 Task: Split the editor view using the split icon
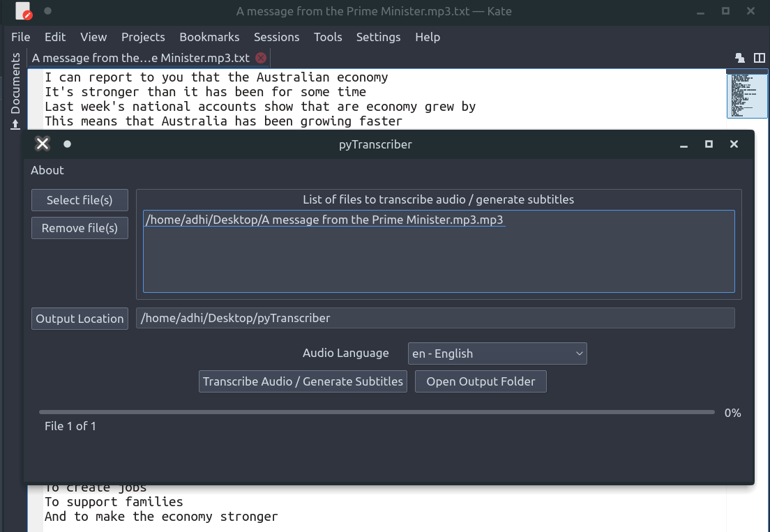(x=759, y=58)
